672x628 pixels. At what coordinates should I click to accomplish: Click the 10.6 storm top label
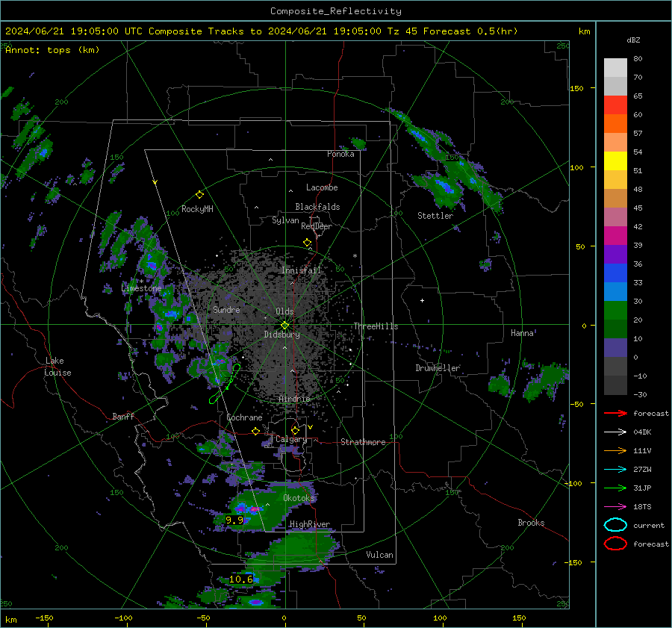[x=241, y=579]
